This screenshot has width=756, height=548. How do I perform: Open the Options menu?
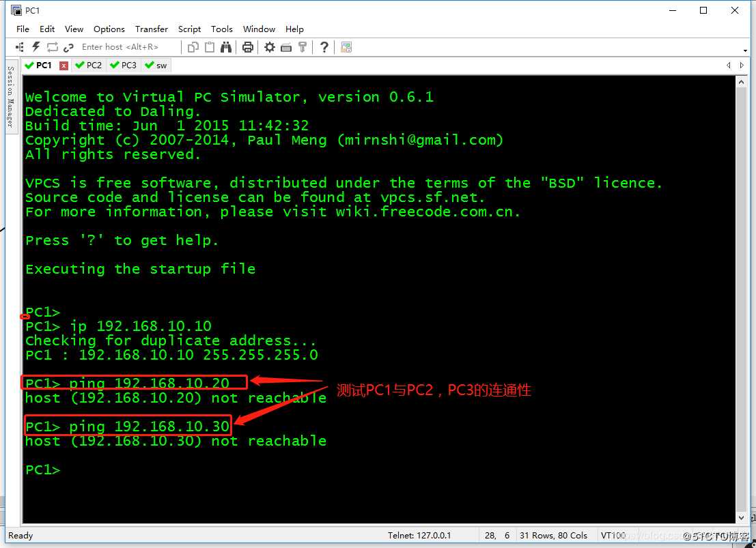click(109, 29)
